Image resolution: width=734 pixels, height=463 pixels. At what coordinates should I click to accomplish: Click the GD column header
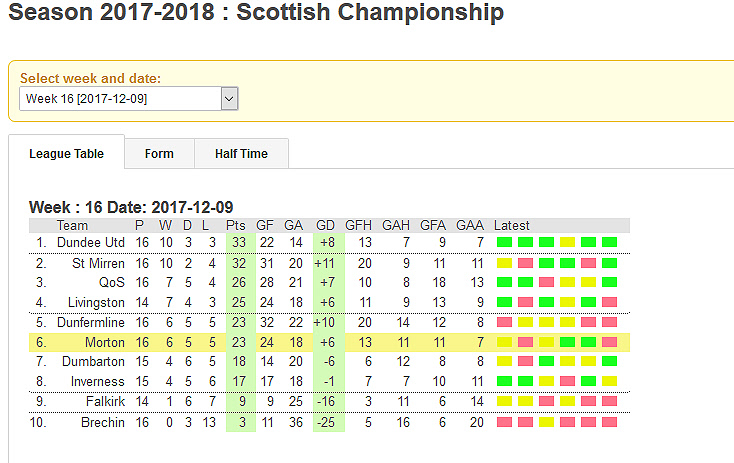pyautogui.click(x=325, y=226)
